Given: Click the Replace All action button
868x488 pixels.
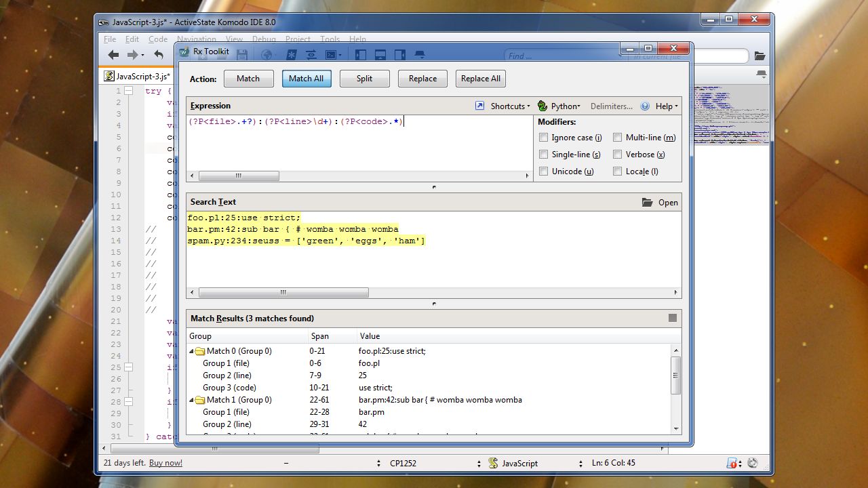Looking at the screenshot, I should coord(481,79).
